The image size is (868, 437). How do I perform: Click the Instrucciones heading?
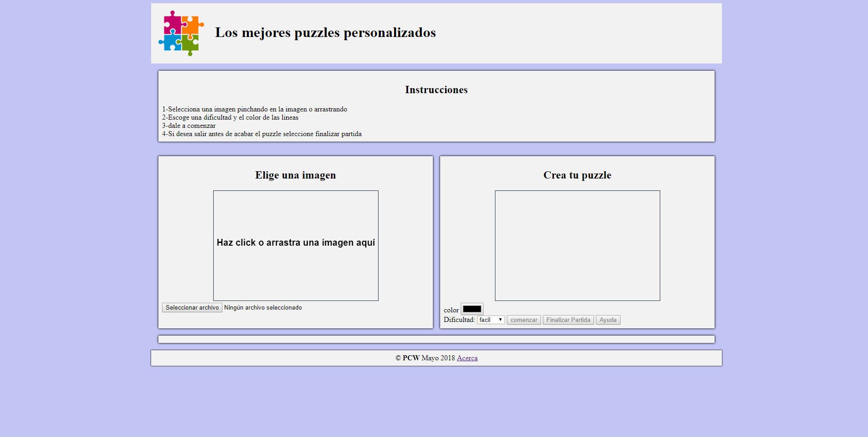pos(436,90)
